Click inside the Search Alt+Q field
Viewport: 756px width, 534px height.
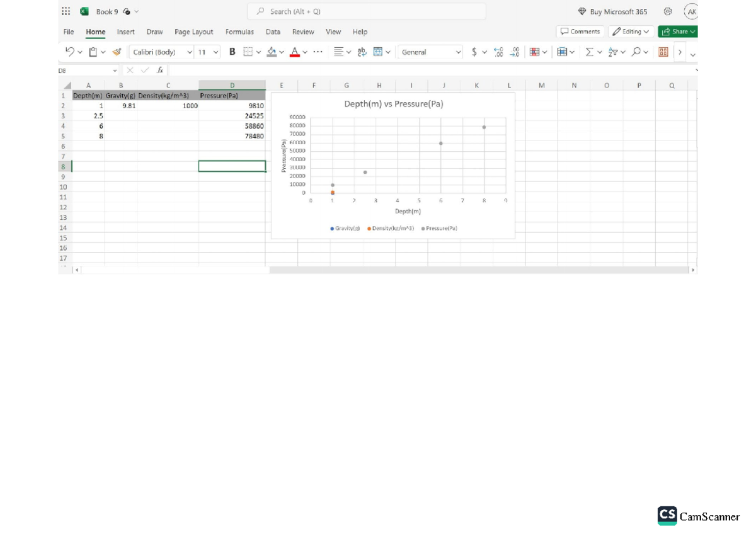[x=367, y=11]
